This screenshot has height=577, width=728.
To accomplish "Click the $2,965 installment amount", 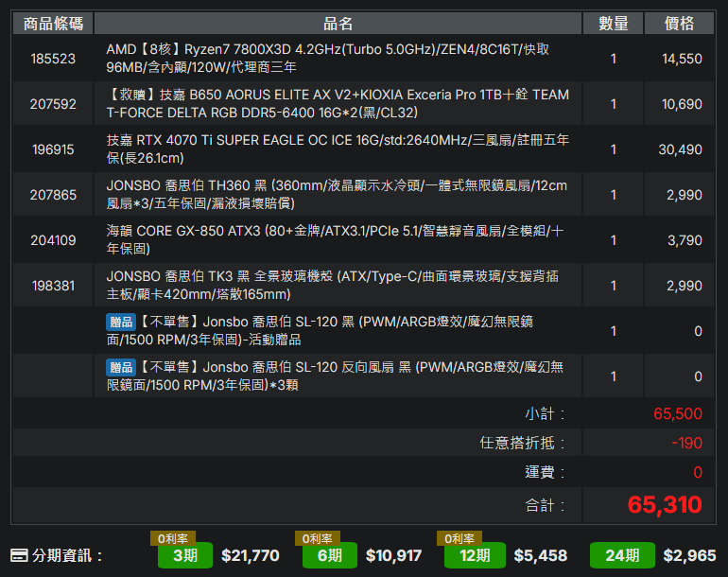I will pyautogui.click(x=689, y=555).
